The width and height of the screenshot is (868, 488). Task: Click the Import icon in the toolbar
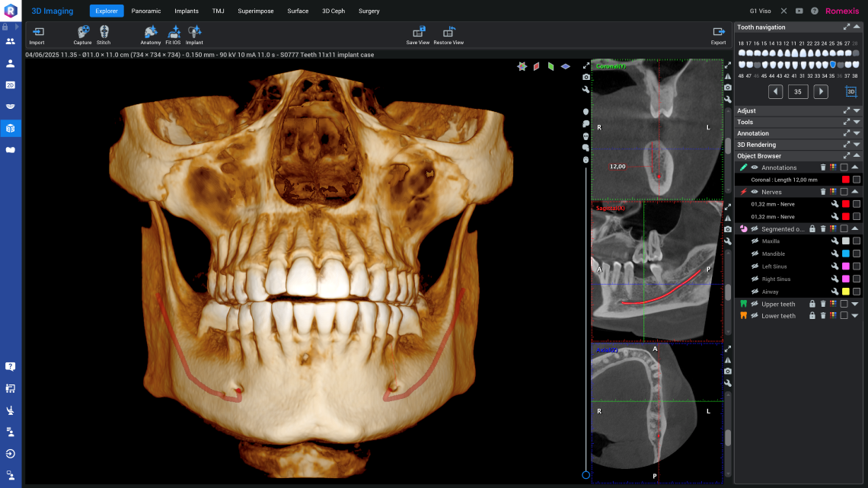click(x=37, y=32)
